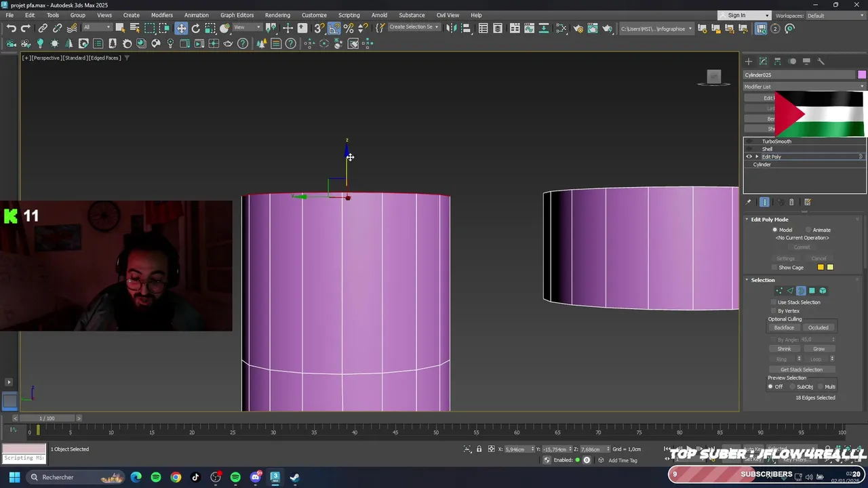
Task: Toggle the Angle Snap tool
Action: pyautogui.click(x=334, y=28)
